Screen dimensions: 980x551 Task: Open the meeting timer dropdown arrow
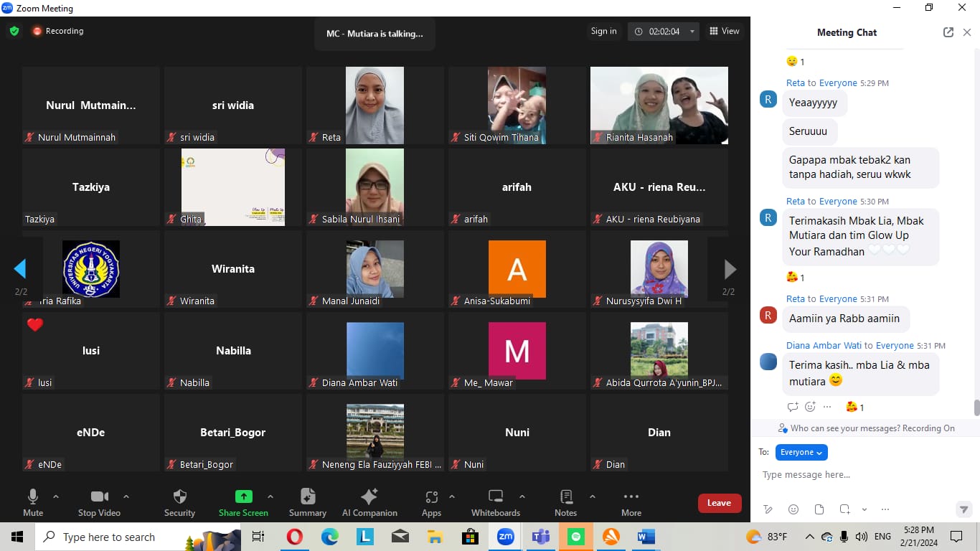[x=692, y=32]
